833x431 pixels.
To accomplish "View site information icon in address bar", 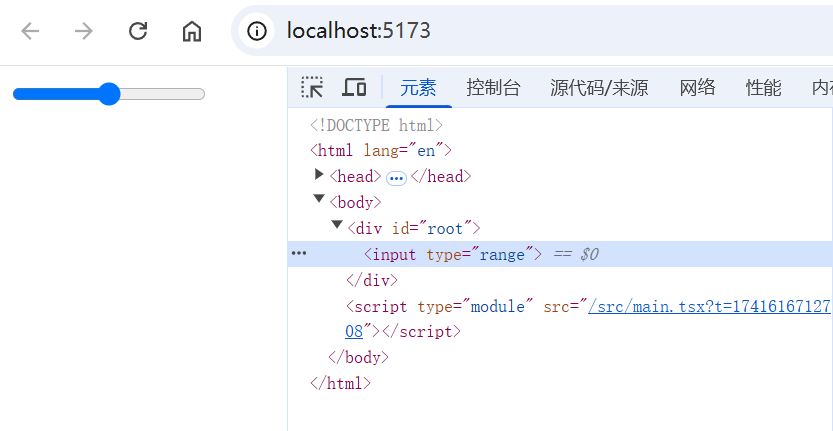I will pos(257,31).
